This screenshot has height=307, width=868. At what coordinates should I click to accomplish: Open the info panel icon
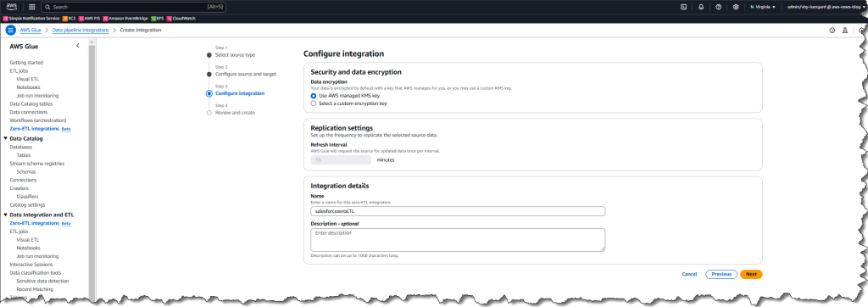click(x=832, y=31)
